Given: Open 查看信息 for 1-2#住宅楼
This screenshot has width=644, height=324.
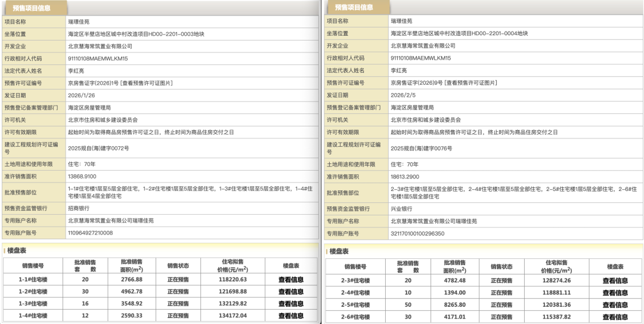Looking at the screenshot, I should pos(290,291).
